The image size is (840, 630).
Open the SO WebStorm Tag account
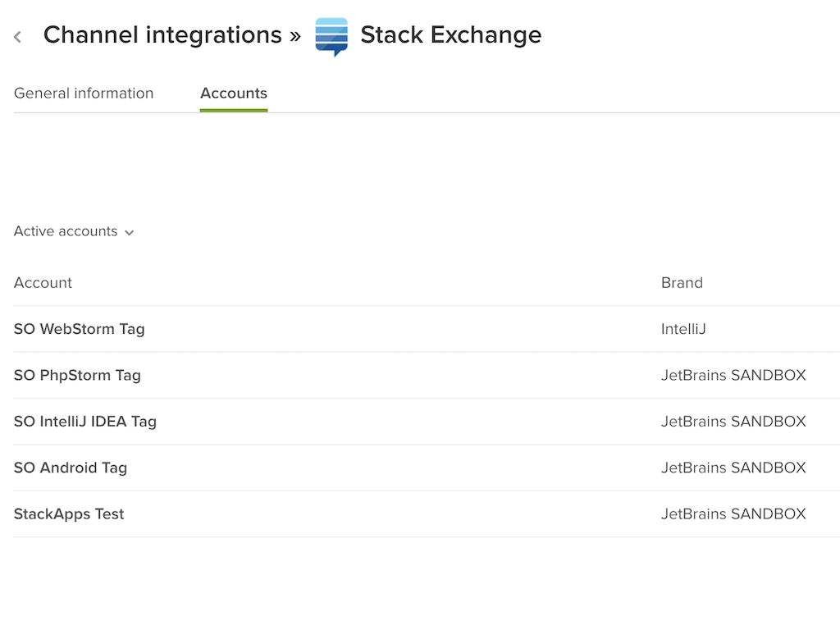click(80, 329)
